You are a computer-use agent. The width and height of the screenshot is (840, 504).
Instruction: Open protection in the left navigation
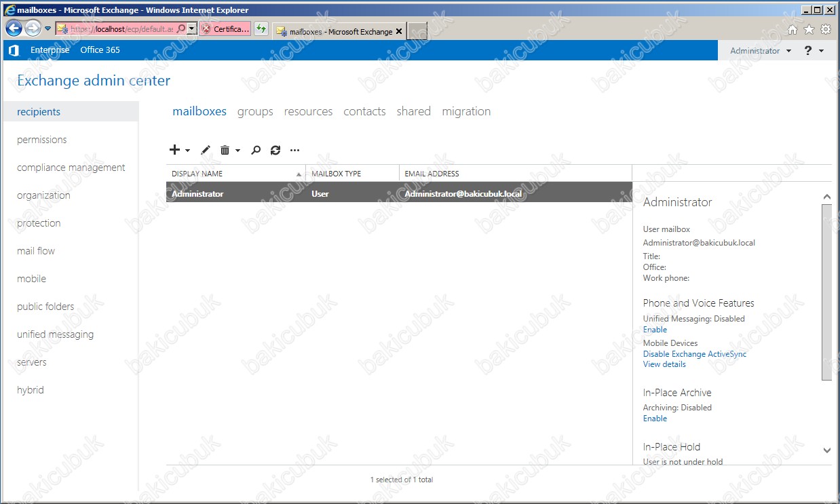tap(39, 223)
